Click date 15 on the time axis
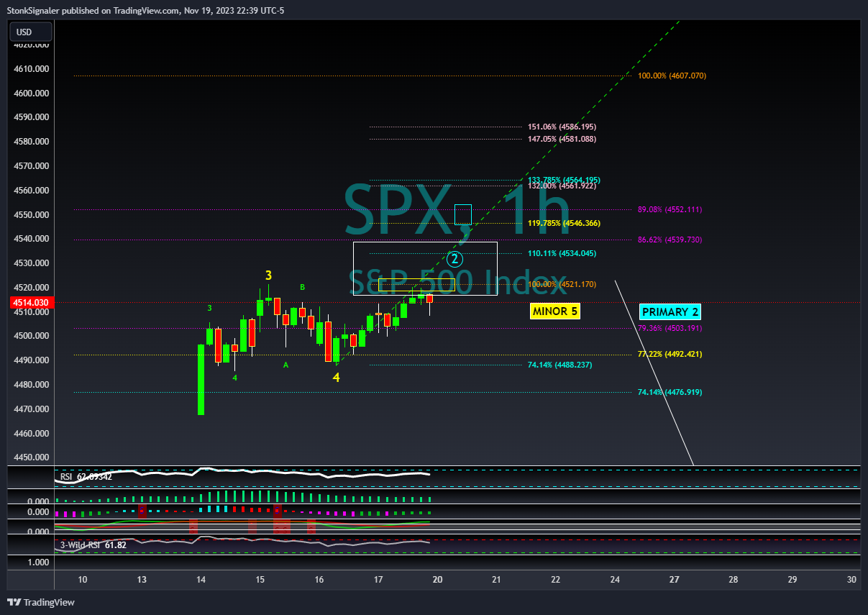The height and width of the screenshot is (615, 868). point(260,580)
